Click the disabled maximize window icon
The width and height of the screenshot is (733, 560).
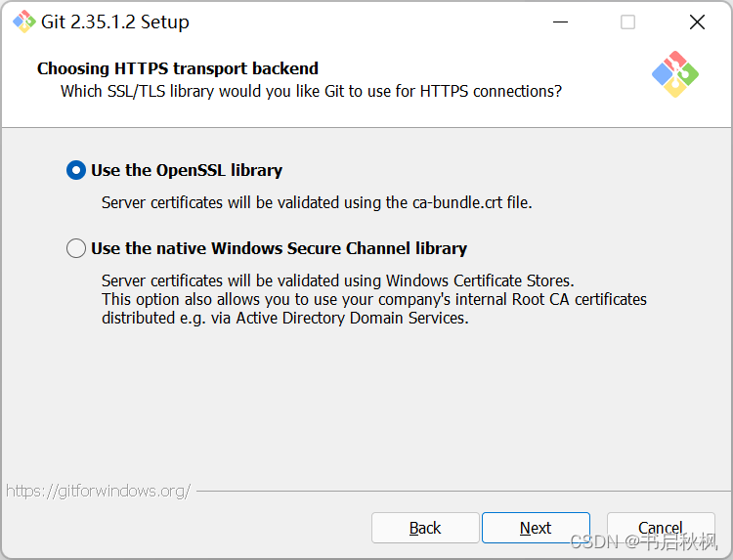coord(627,22)
